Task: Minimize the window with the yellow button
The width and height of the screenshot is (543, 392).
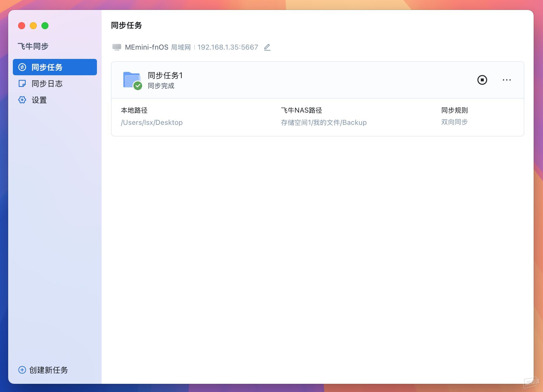Action: point(33,26)
